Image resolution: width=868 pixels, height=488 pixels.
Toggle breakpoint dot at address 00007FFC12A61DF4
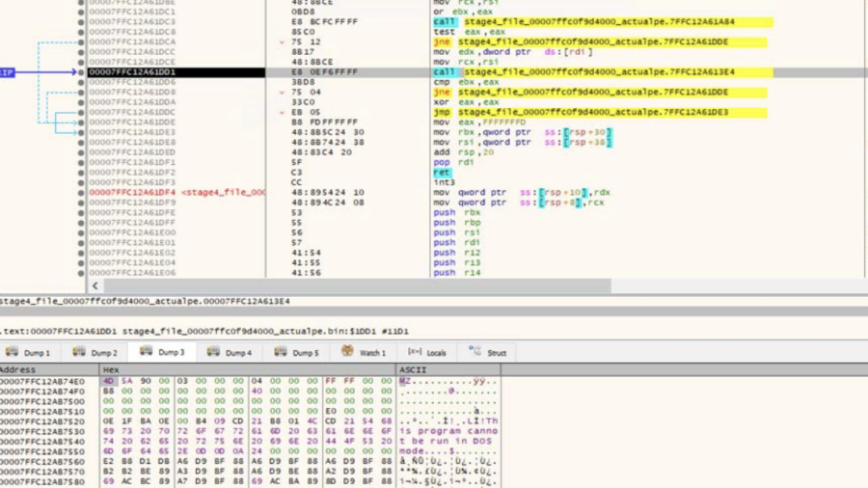pyautogui.click(x=81, y=193)
